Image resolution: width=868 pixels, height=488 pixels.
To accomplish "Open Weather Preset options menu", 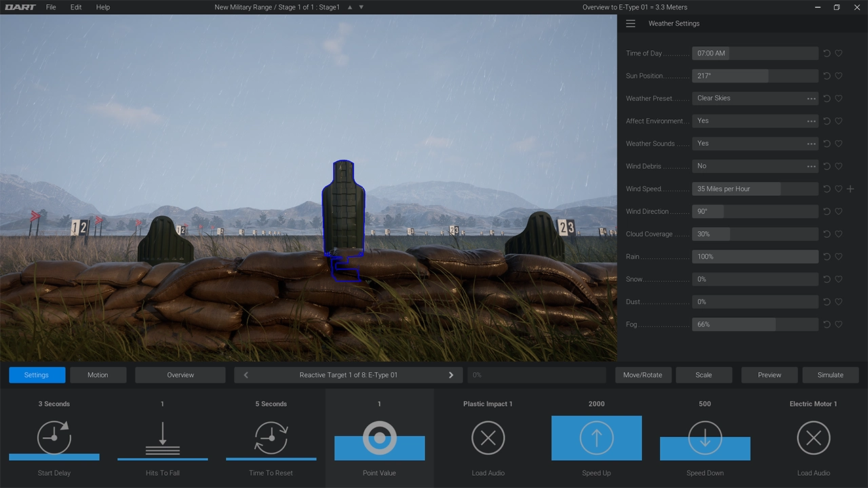I will click(x=811, y=98).
